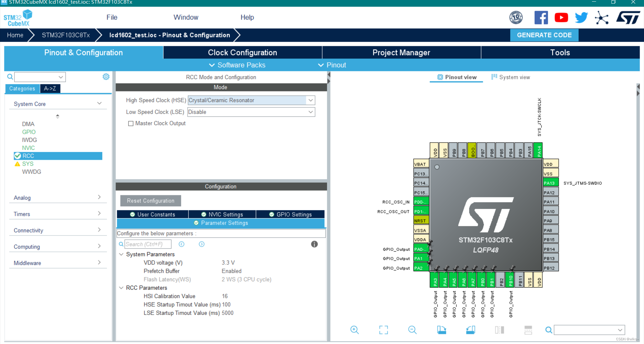Image resolution: width=644 pixels, height=344 pixels.
Task: Click the ST logo at top right
Action: 628,18
